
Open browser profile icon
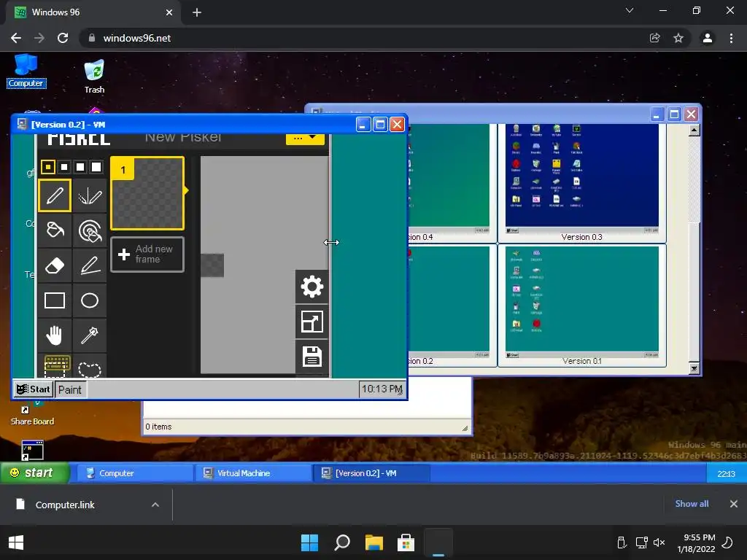click(x=708, y=38)
